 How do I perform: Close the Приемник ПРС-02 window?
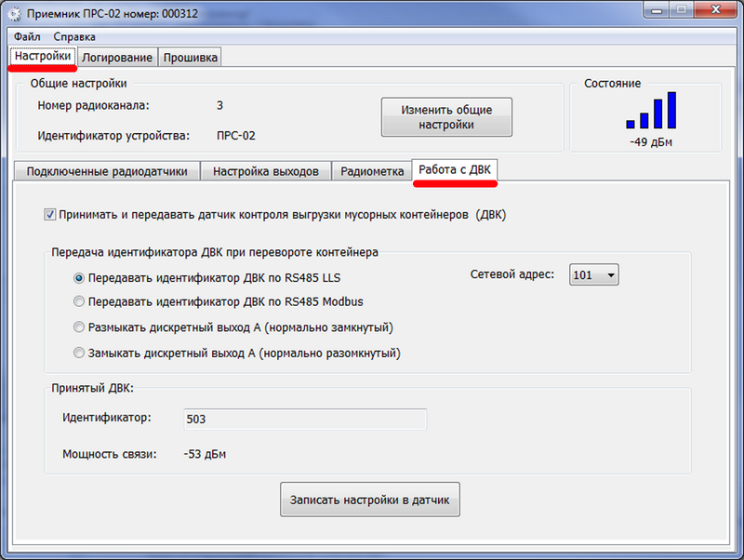(x=715, y=10)
